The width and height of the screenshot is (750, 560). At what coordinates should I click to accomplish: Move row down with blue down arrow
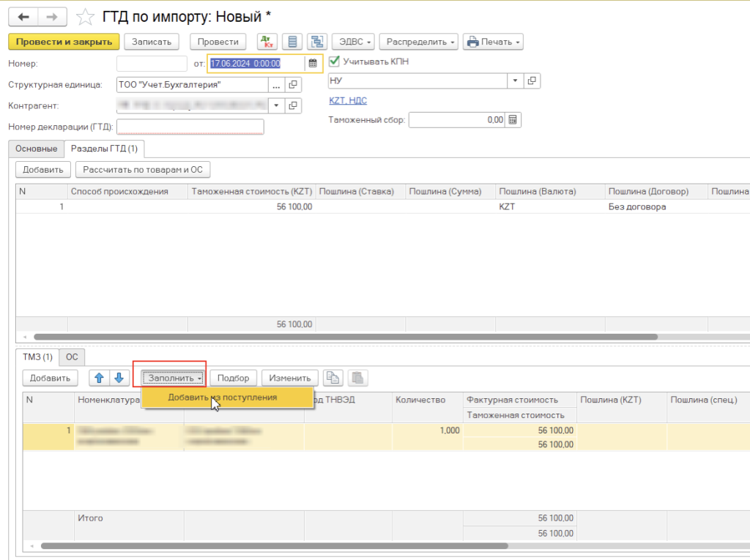click(119, 378)
